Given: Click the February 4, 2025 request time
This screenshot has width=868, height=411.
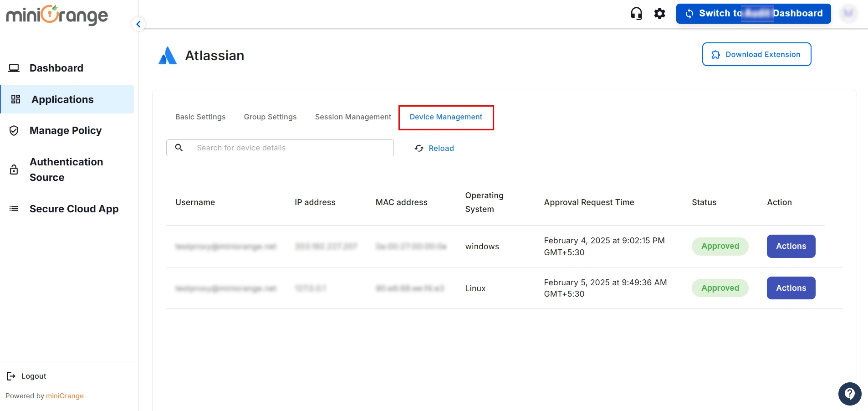Looking at the screenshot, I should point(604,247).
